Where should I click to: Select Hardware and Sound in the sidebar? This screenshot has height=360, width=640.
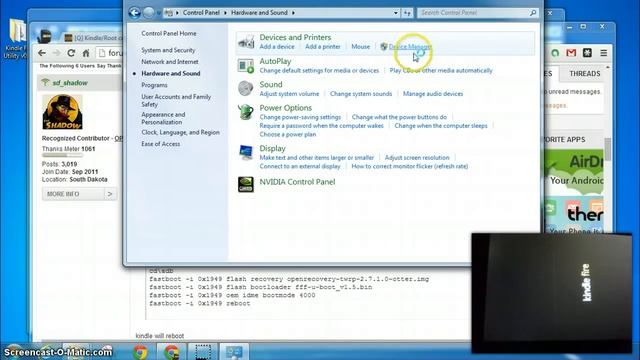(171, 73)
